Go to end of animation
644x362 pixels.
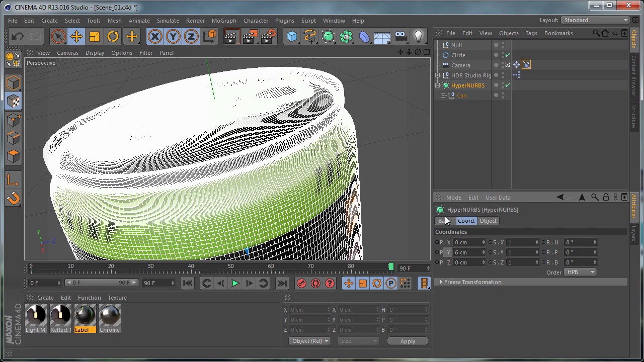point(282,283)
